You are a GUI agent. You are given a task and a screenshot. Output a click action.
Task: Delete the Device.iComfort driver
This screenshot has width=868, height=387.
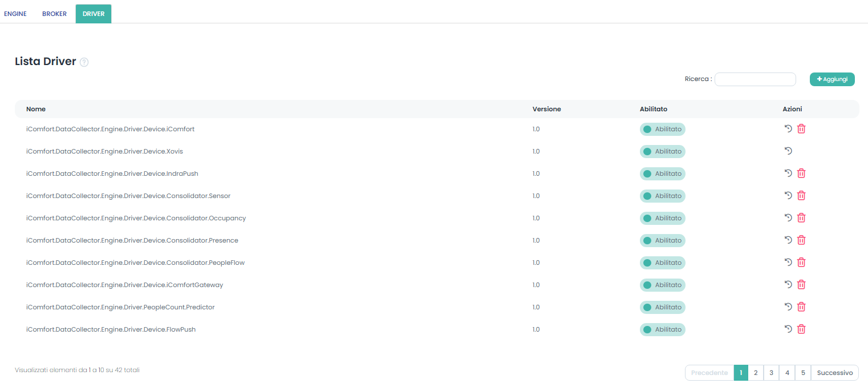pos(801,129)
